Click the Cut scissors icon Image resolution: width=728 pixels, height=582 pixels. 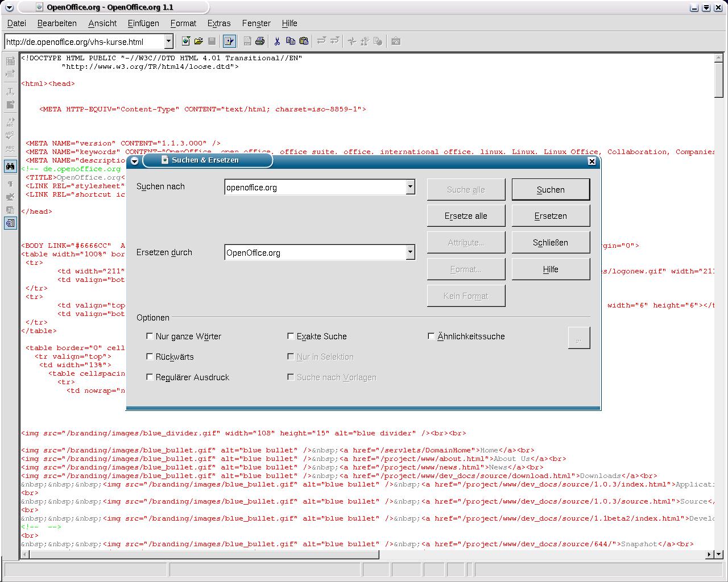pos(277,41)
